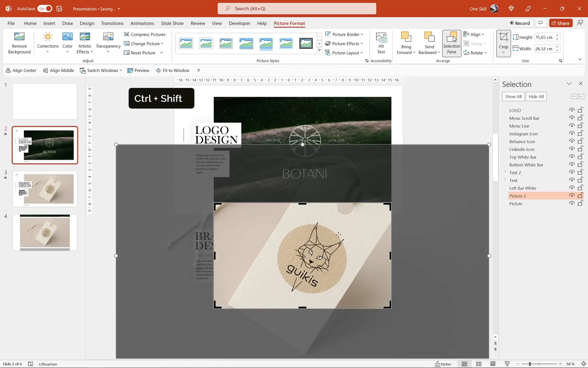Viewport: 588px width, 368px height.
Task: Switch to the Transitions tab
Action: pyautogui.click(x=112, y=23)
